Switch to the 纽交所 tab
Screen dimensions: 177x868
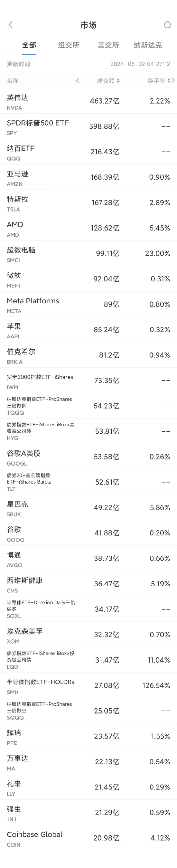[69, 45]
